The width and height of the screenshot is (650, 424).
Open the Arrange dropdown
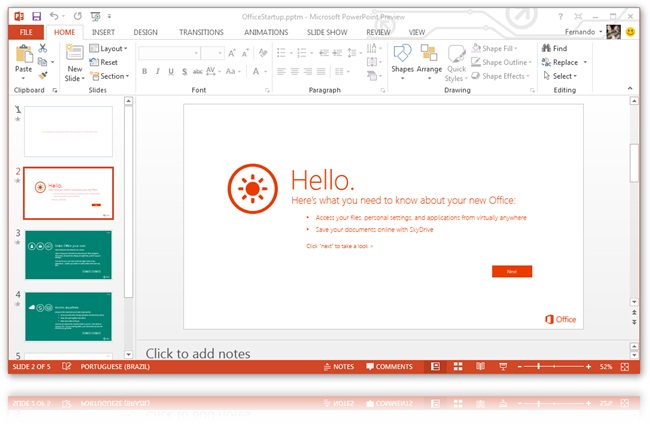pos(429,62)
